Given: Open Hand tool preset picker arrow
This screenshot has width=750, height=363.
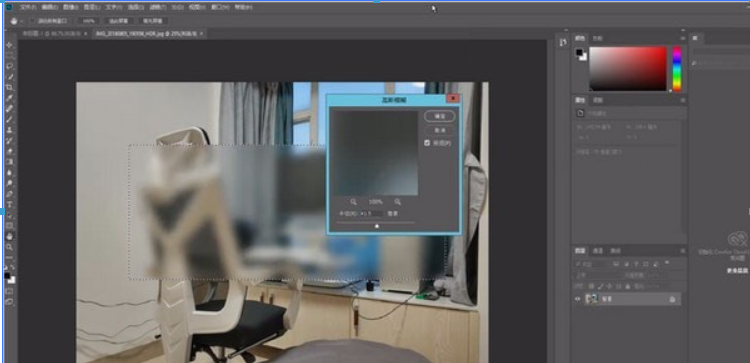Looking at the screenshot, I should point(22,21).
